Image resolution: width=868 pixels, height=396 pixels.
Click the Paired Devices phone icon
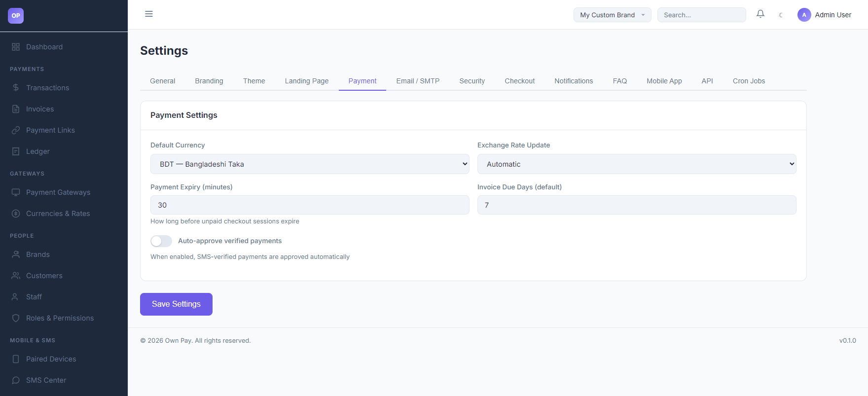[16, 359]
